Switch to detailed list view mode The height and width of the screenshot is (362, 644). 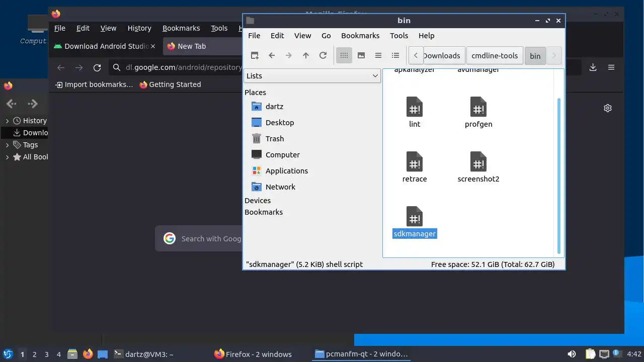click(395, 55)
